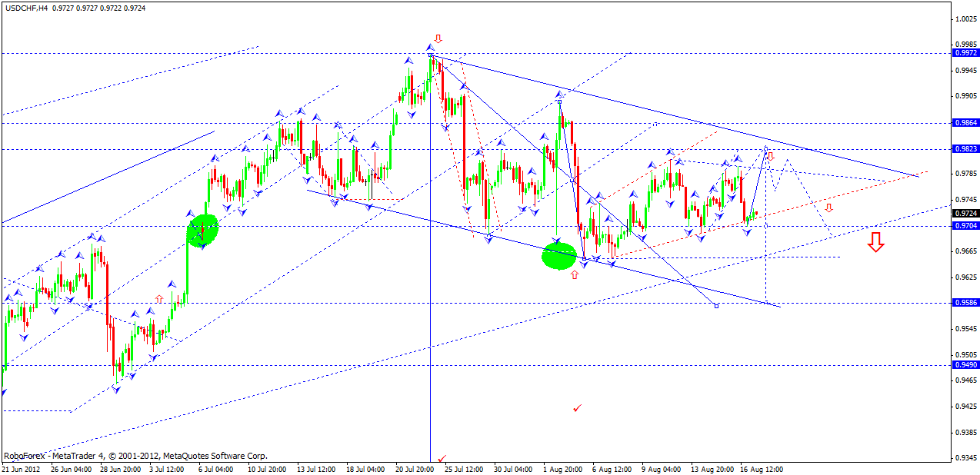
Task: Select the 1.0025 price axis label
Action: click(x=965, y=18)
